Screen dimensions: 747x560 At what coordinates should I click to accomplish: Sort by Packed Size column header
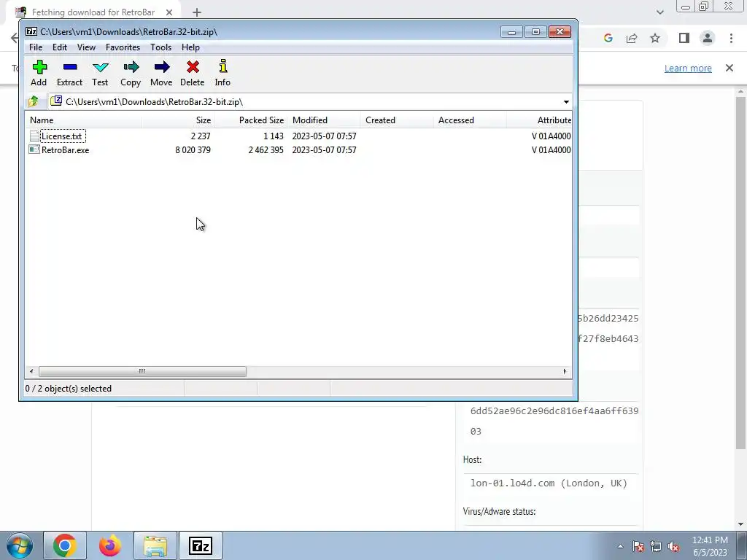251,120
